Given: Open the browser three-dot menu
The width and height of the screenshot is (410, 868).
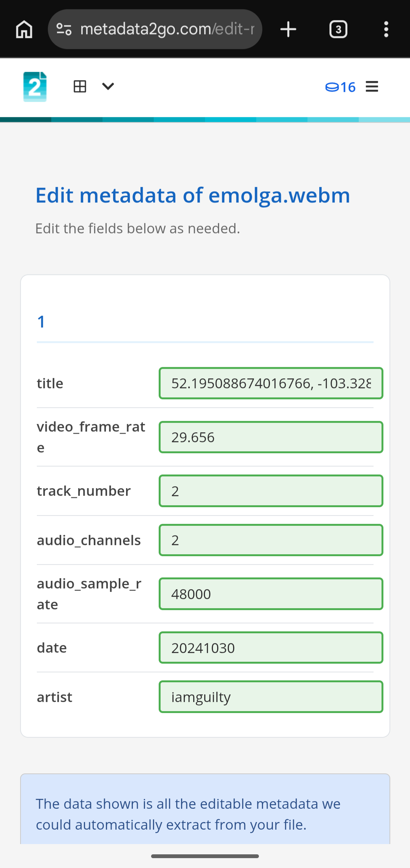Looking at the screenshot, I should pos(386,29).
